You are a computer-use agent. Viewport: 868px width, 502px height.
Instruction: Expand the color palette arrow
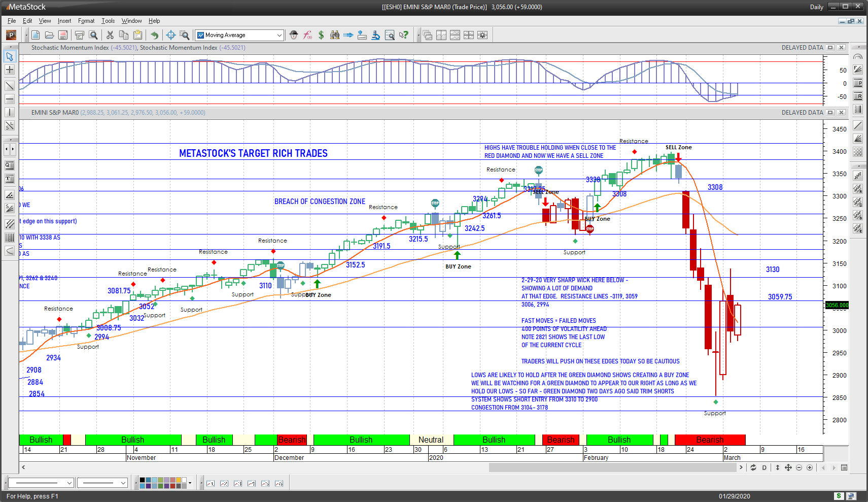point(190,482)
